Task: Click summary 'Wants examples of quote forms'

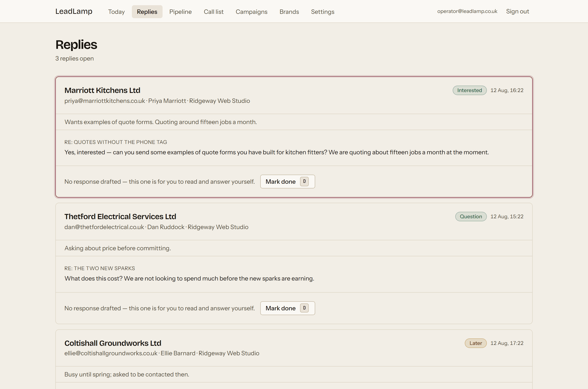Action: click(161, 122)
